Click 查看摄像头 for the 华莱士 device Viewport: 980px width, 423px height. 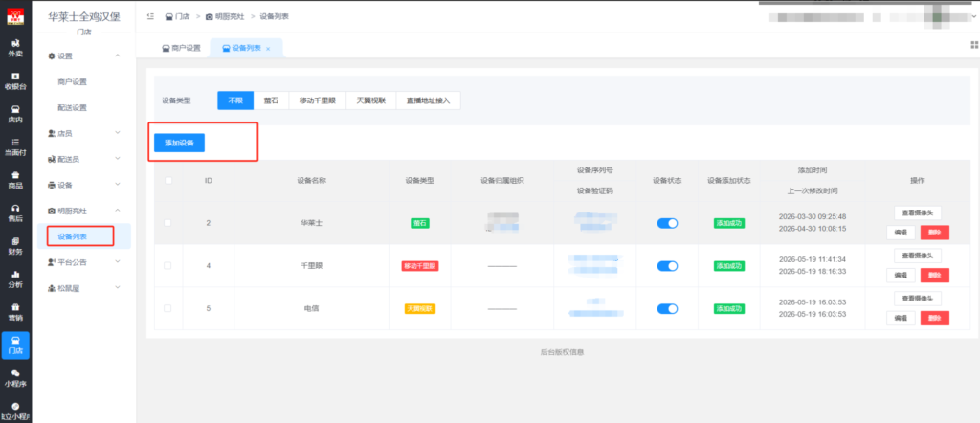[918, 213]
